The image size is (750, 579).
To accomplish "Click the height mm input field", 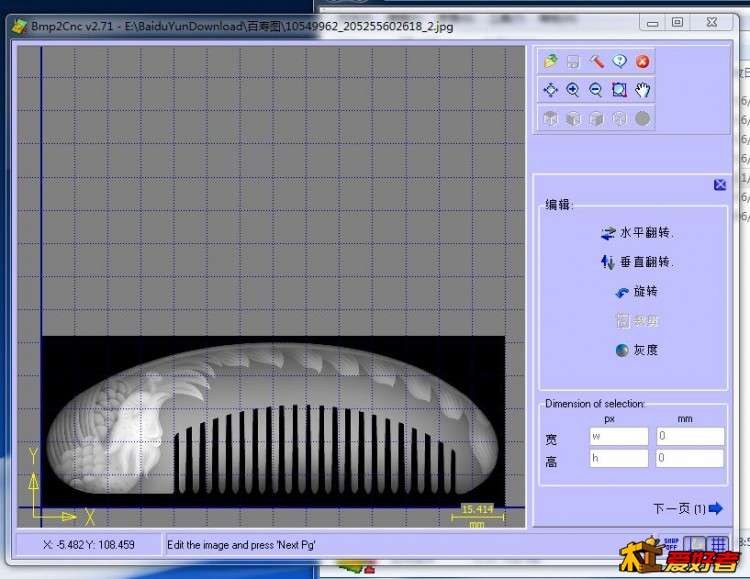I will pyautogui.click(x=690, y=459).
